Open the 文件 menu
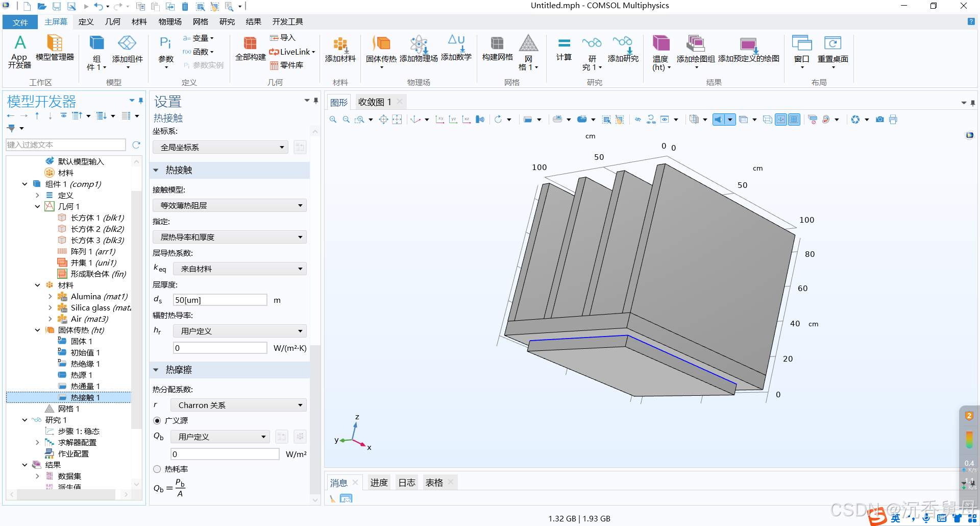The width and height of the screenshot is (980, 526). [20, 22]
